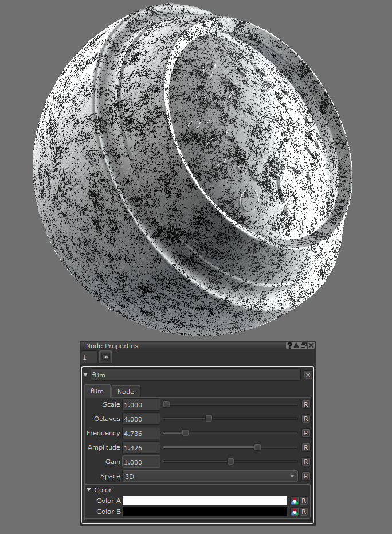The image size is (392, 534).
Task: Remove the fBm node from the panel
Action: [x=308, y=375]
